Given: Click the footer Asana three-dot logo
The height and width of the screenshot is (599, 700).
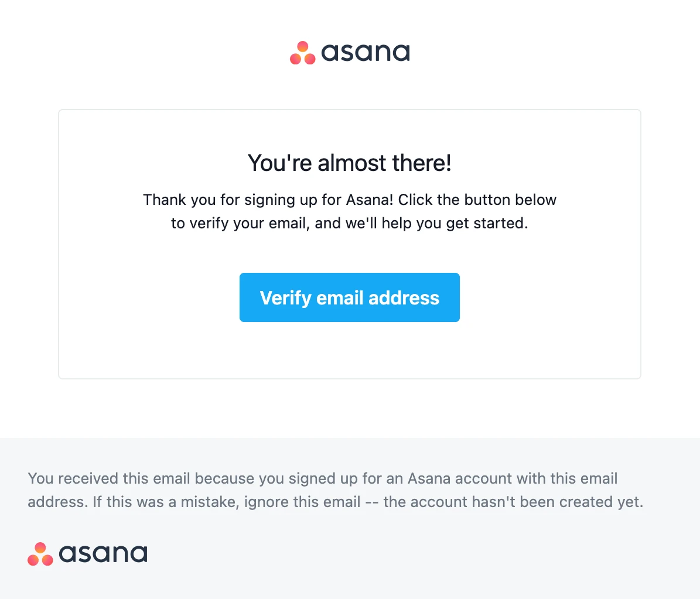Looking at the screenshot, I should 40,554.
